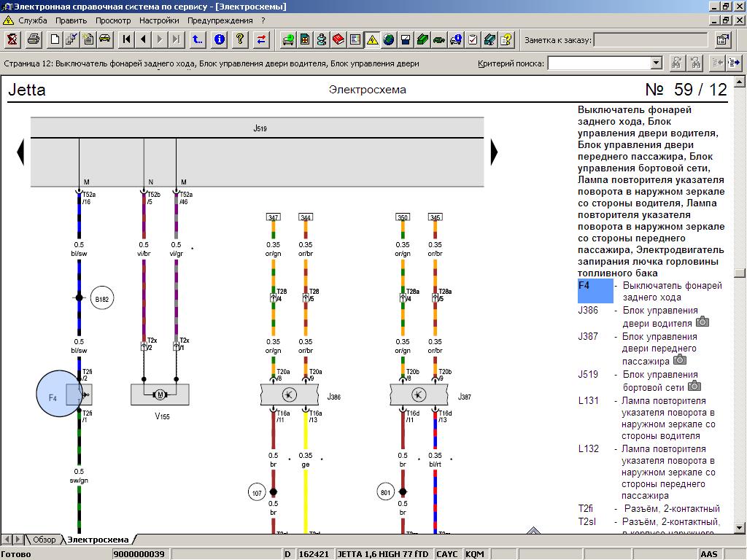Screen dimensions: 747x560
Task: Click the order note button icon
Action: pyautogui.click(x=723, y=40)
